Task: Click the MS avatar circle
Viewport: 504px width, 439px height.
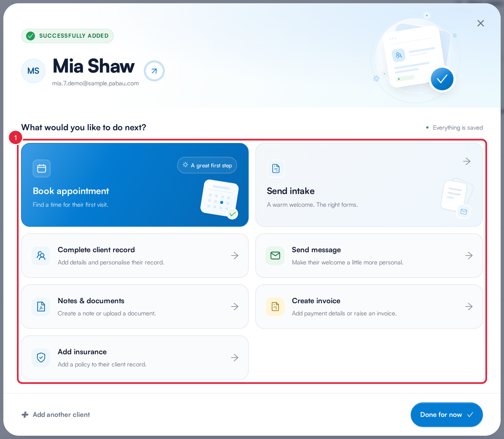Action: click(33, 71)
